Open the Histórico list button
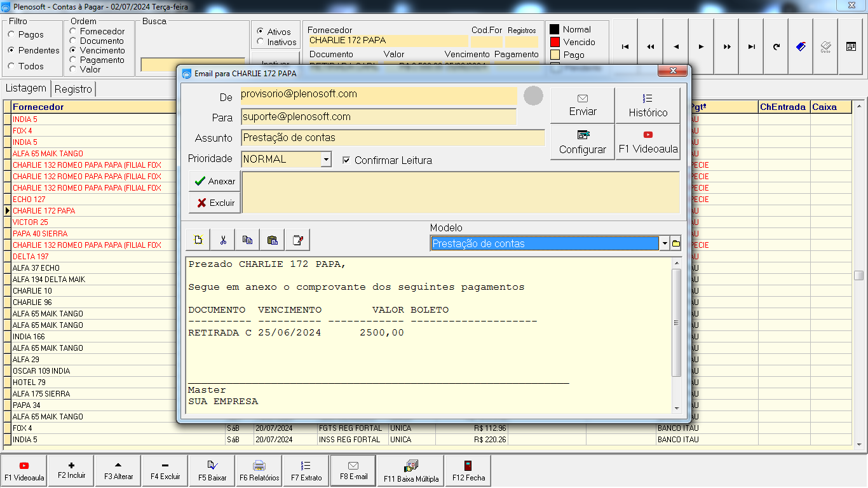 coord(648,105)
